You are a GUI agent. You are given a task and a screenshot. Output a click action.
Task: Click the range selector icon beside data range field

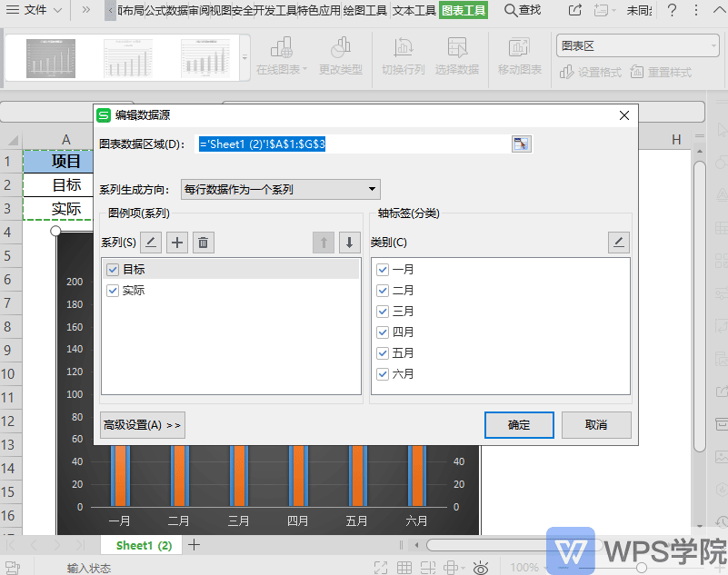pyautogui.click(x=522, y=144)
